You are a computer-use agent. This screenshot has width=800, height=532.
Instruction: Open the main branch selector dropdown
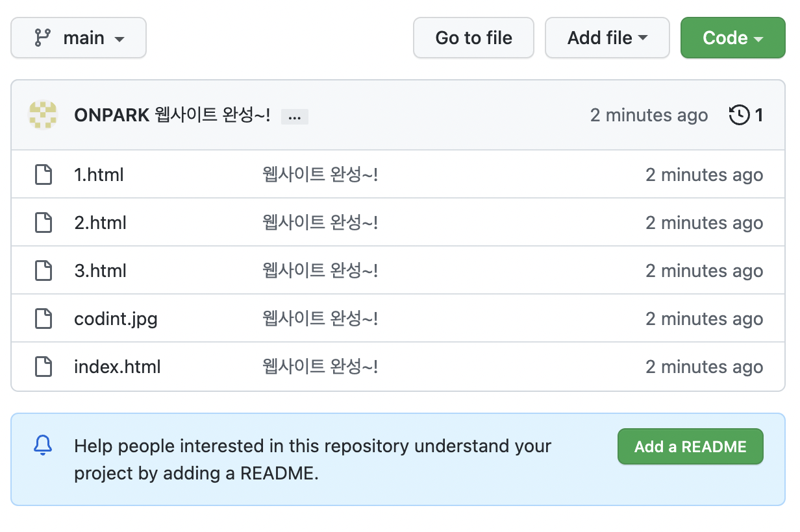[x=79, y=38]
